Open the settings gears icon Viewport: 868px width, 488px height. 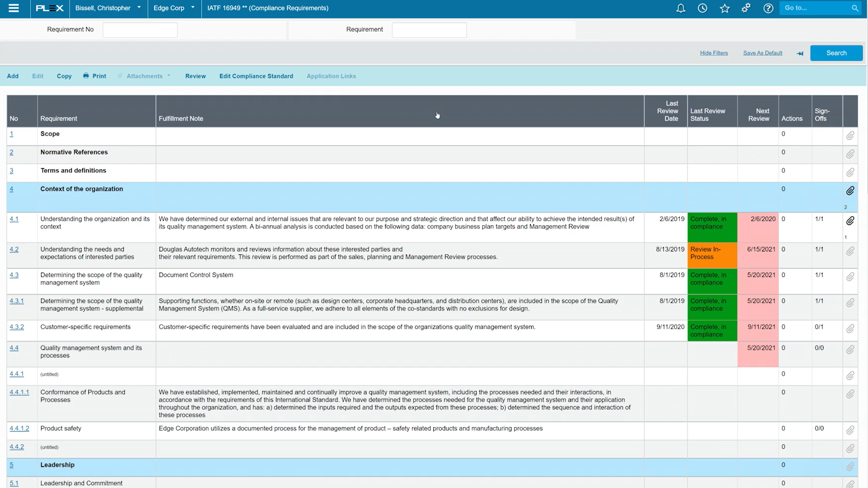746,8
